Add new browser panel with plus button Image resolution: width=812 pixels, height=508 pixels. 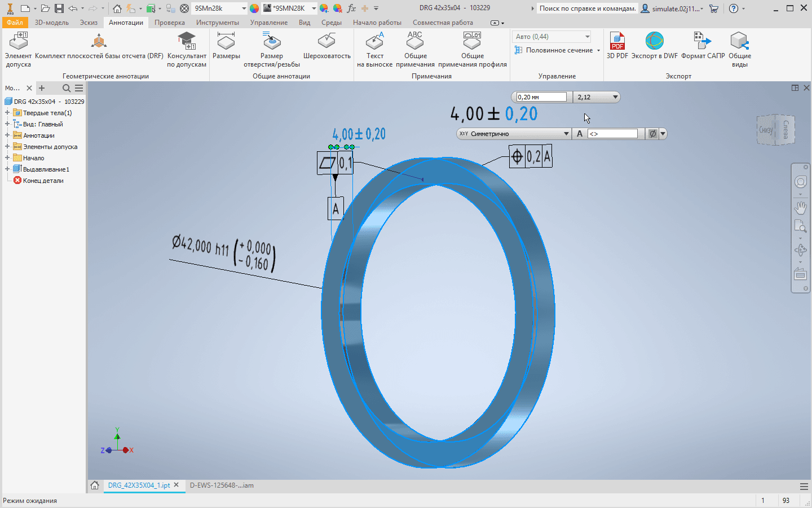pos(42,88)
